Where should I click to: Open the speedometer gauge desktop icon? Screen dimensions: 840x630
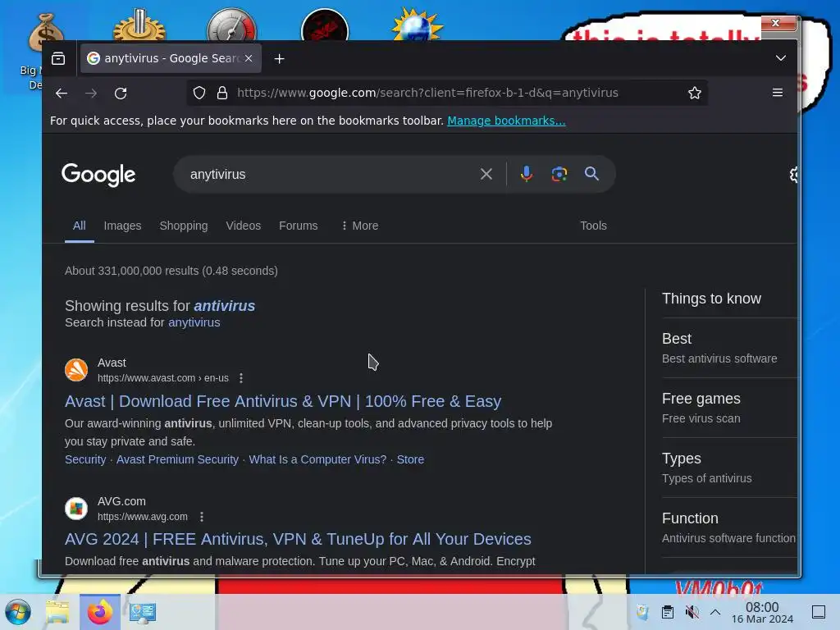[x=231, y=25]
